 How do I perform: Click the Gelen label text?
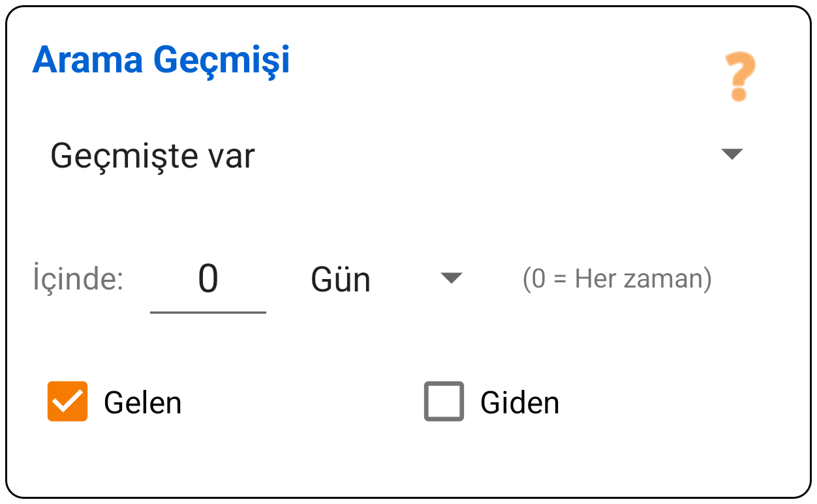[x=142, y=402]
